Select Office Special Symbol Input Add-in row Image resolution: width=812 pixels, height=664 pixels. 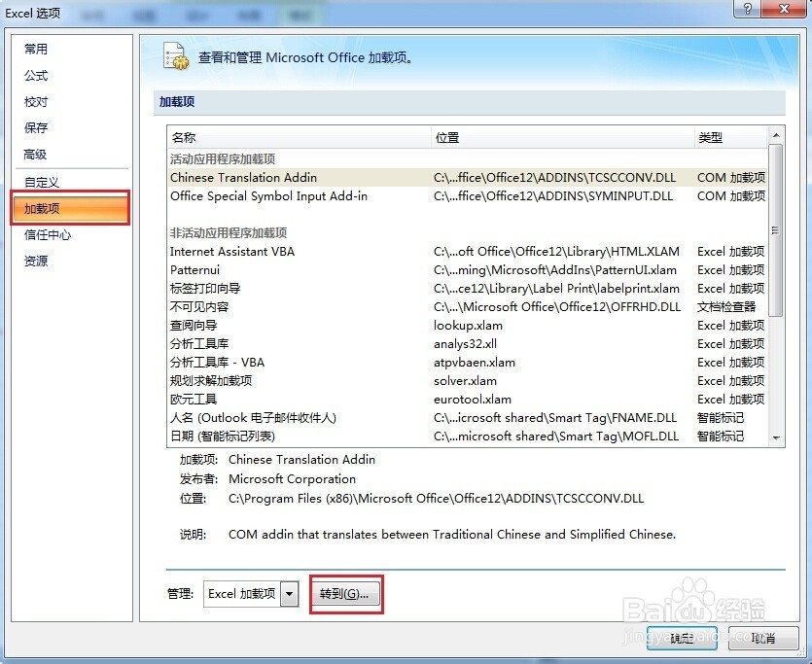[468, 196]
